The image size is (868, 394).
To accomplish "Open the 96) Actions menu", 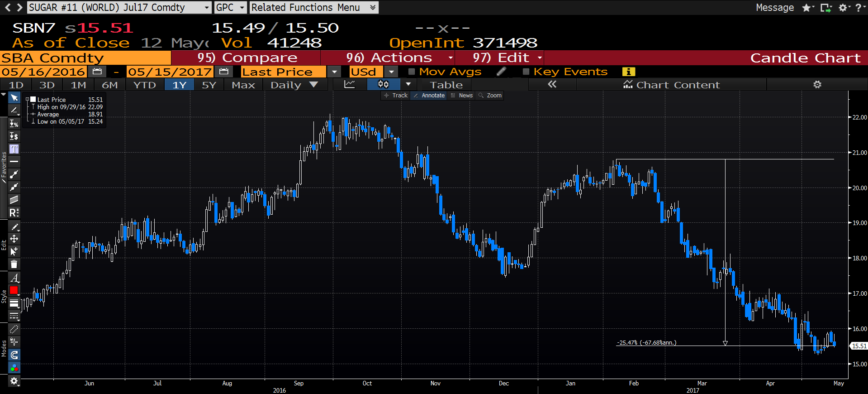I will point(389,58).
